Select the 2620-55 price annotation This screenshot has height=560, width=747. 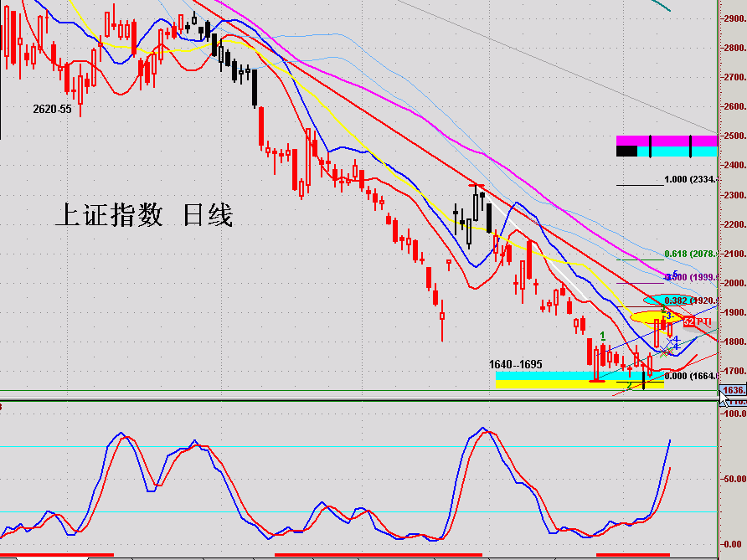point(53,109)
